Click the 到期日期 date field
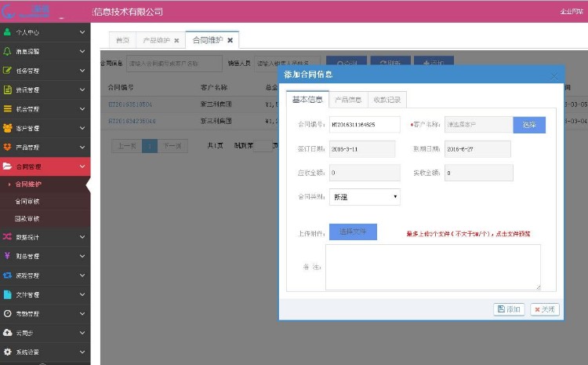The height and width of the screenshot is (365, 588). (477, 148)
